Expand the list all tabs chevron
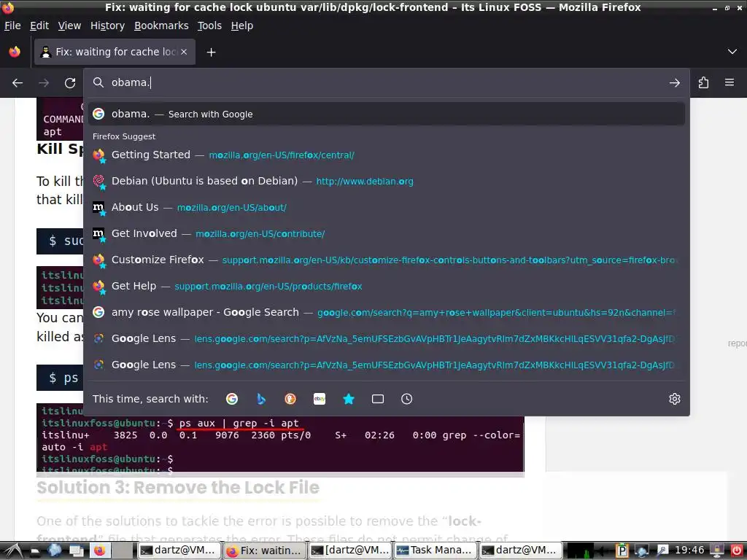747x560 pixels. 732,52
